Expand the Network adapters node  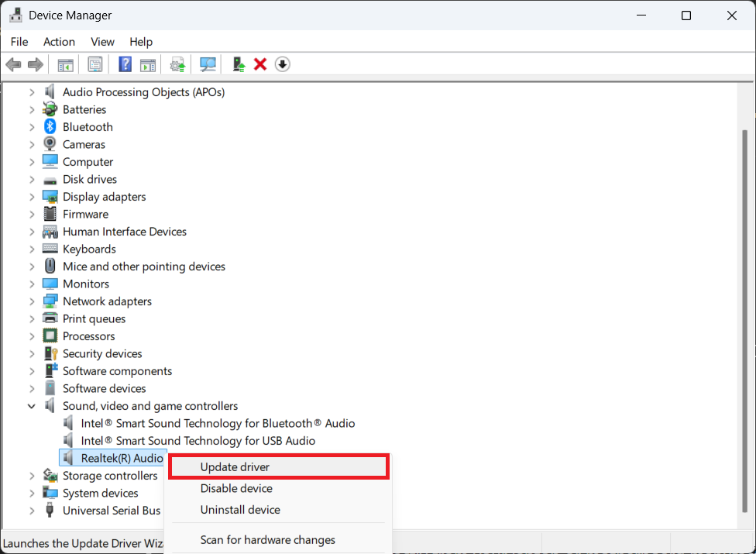coord(32,301)
